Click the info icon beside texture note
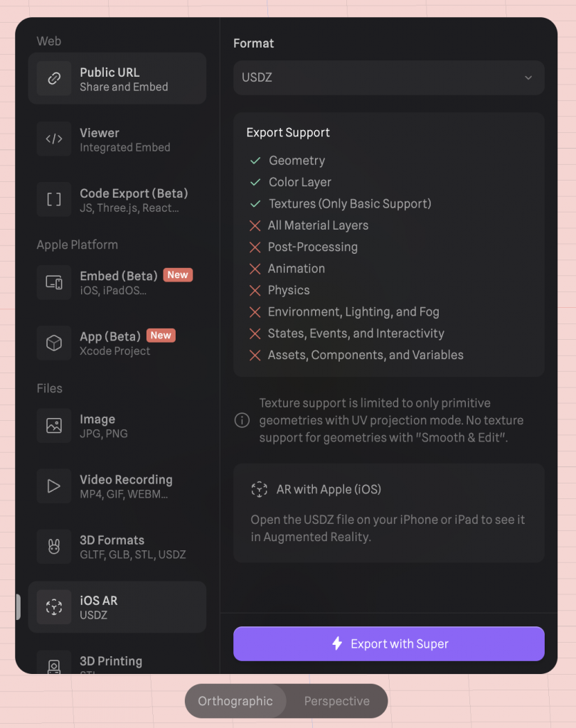 (242, 420)
